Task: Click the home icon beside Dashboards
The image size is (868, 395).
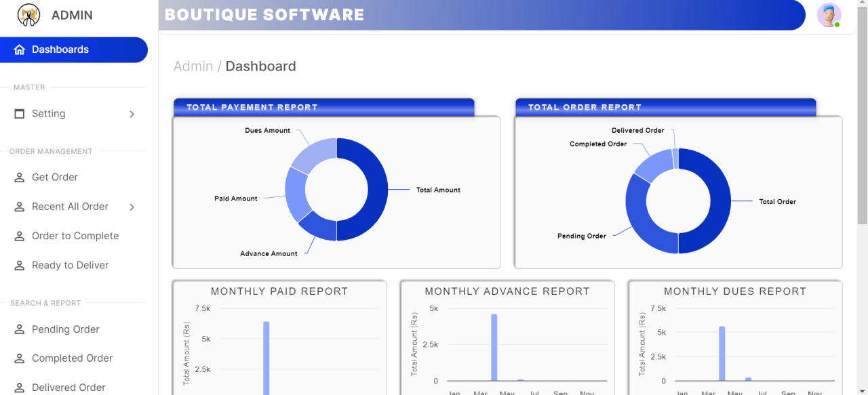Action: [20, 49]
